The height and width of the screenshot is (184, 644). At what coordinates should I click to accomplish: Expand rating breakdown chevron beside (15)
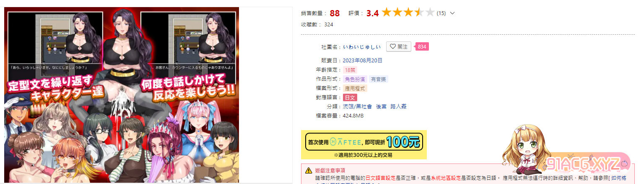point(452,13)
